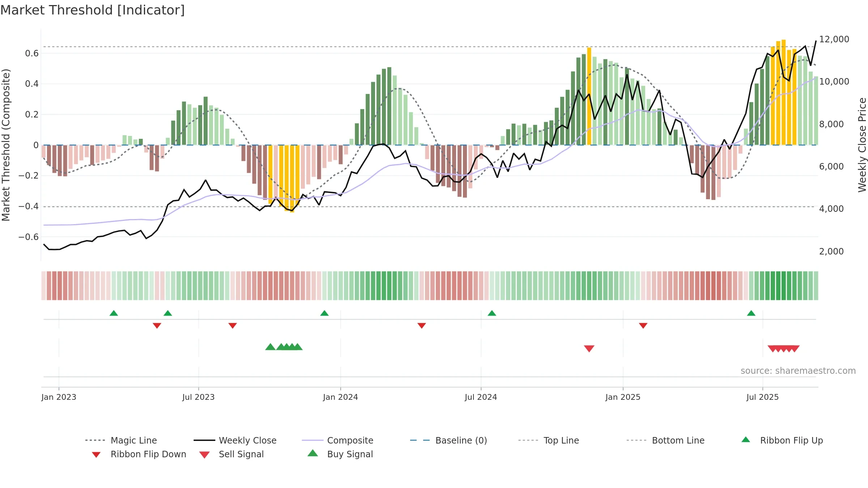The height and width of the screenshot is (488, 868).
Task: Toggle the Composite legend entry
Action: [337, 440]
